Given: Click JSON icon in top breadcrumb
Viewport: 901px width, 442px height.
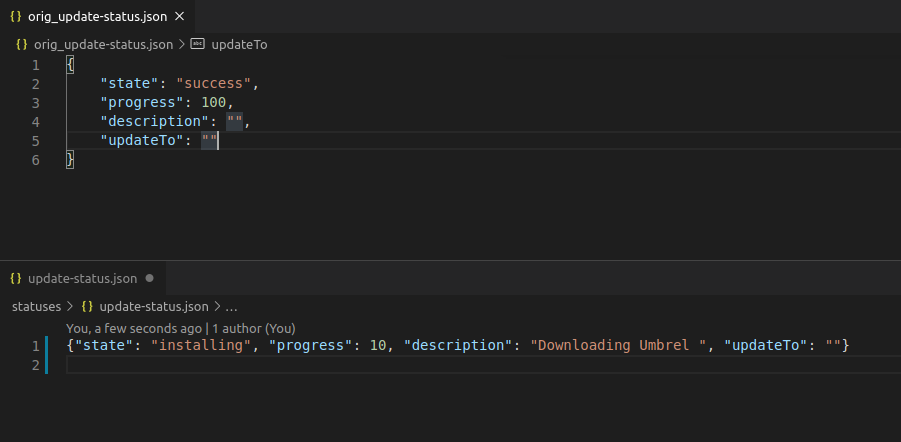Looking at the screenshot, I should click(22, 44).
